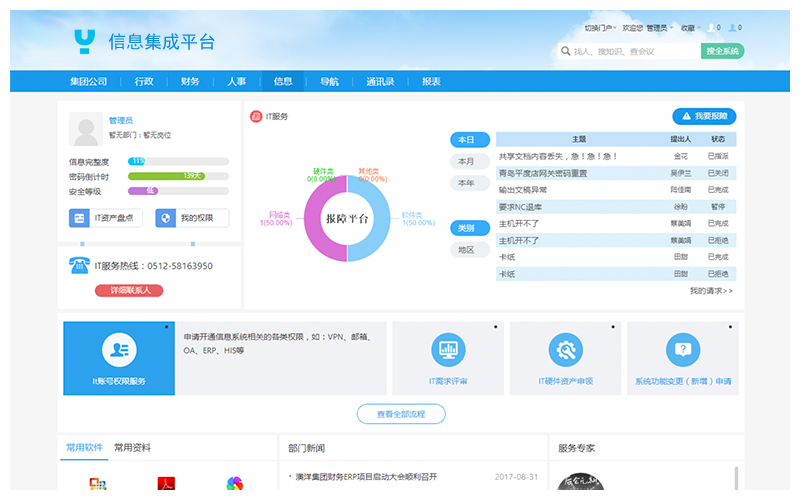Click the administrator avatar picture

(x=84, y=130)
